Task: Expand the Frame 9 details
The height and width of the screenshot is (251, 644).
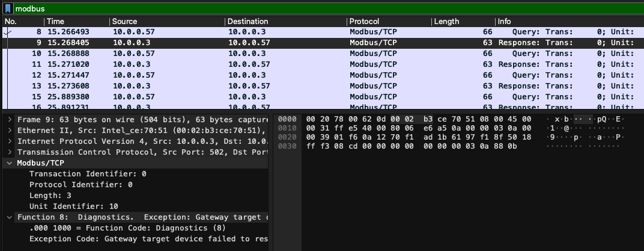Action: [9, 119]
